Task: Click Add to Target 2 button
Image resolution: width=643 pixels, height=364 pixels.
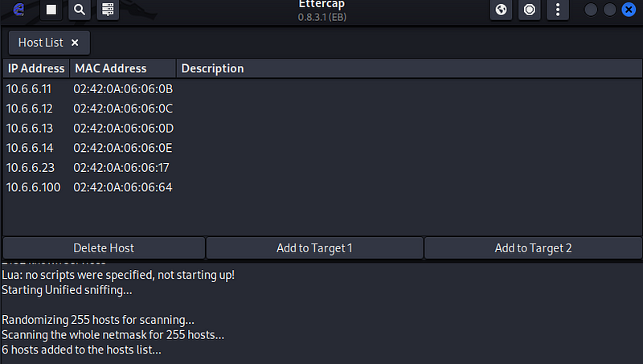Action: 533,248
